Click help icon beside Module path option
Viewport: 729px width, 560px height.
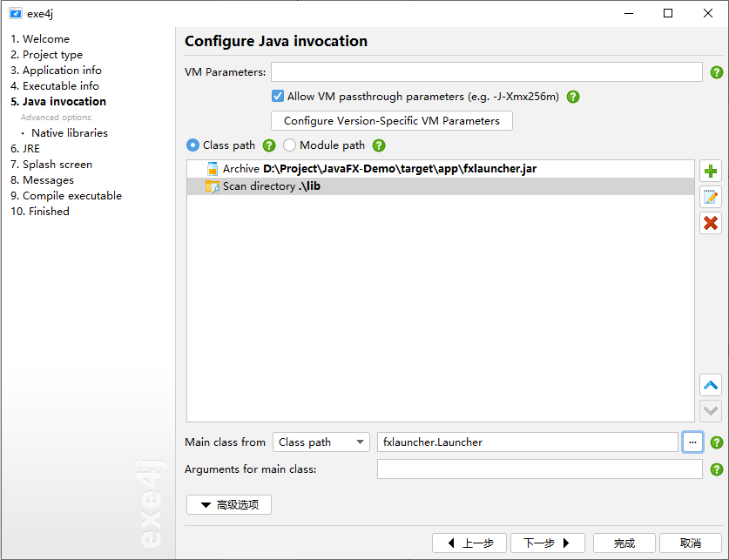(379, 145)
